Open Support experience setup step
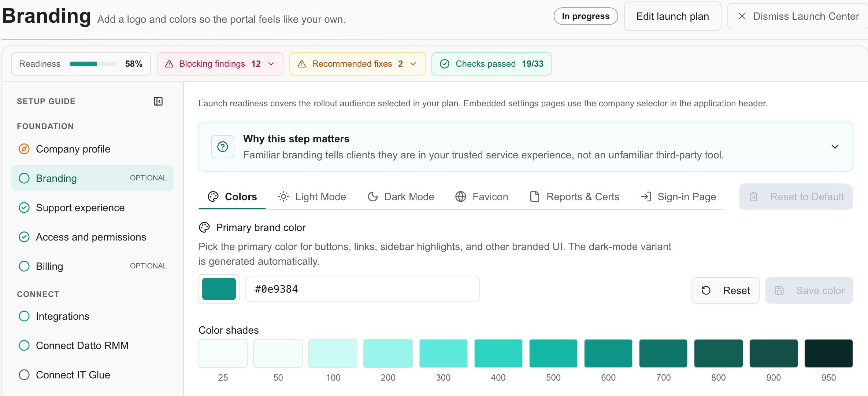Image resolution: width=868 pixels, height=396 pixels. [x=93, y=208]
